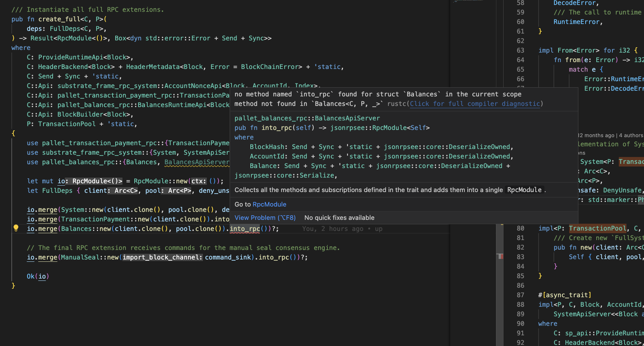Click the lightbulb quick-fix icon

click(16, 228)
